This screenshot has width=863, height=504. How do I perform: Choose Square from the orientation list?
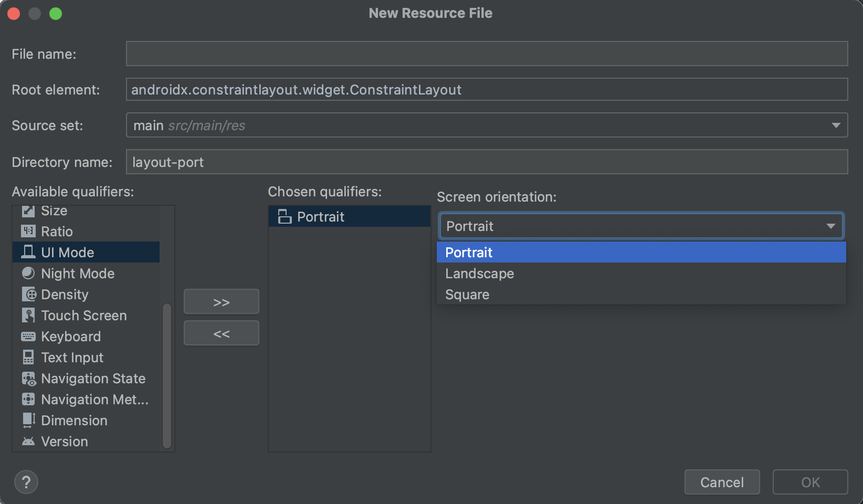point(467,295)
